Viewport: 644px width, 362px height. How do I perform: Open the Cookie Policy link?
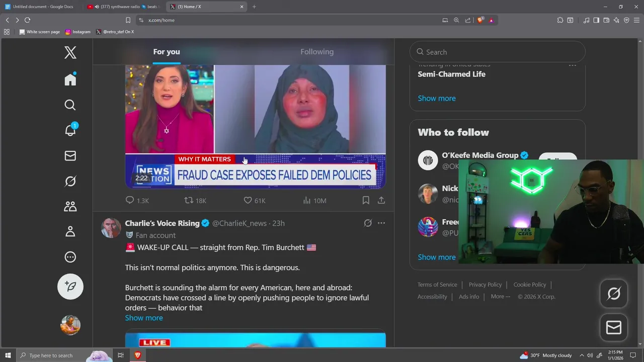click(530, 285)
